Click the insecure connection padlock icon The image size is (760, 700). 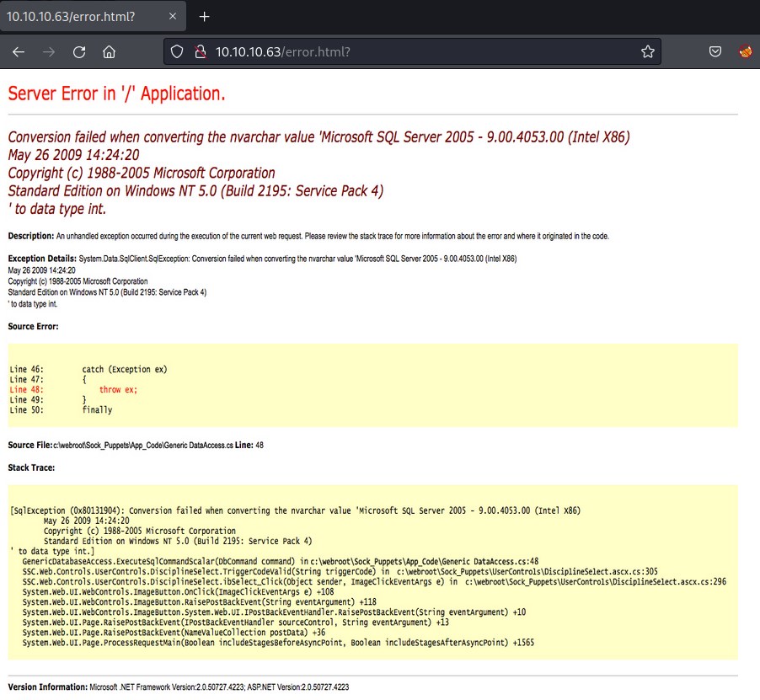[200, 51]
